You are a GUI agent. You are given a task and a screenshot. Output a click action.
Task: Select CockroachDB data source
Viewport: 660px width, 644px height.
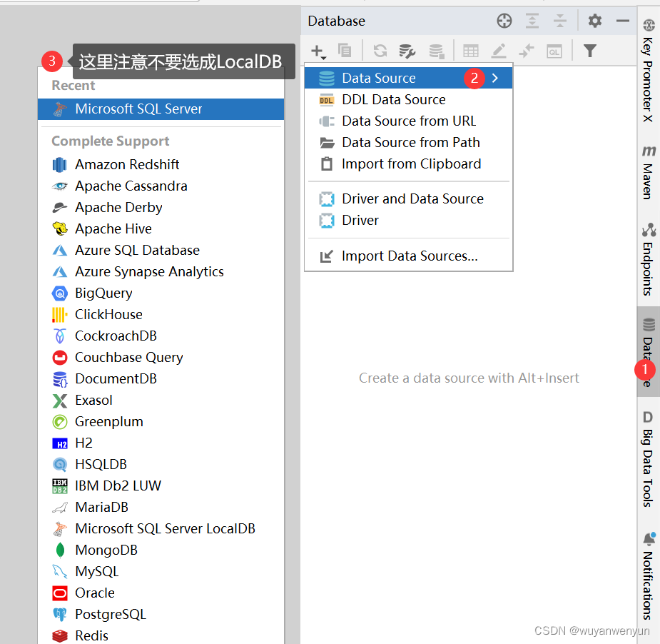161,336
